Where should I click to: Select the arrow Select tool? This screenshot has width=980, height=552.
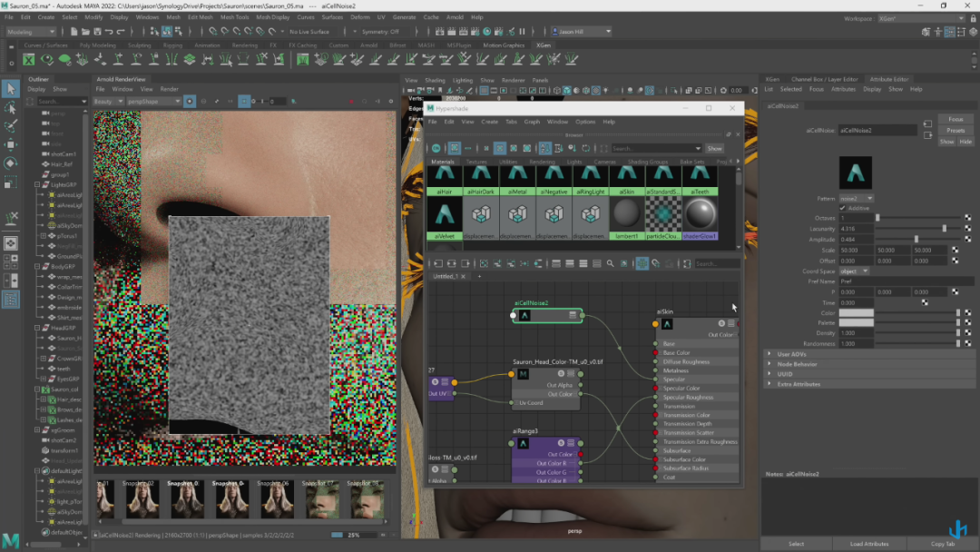(10, 88)
